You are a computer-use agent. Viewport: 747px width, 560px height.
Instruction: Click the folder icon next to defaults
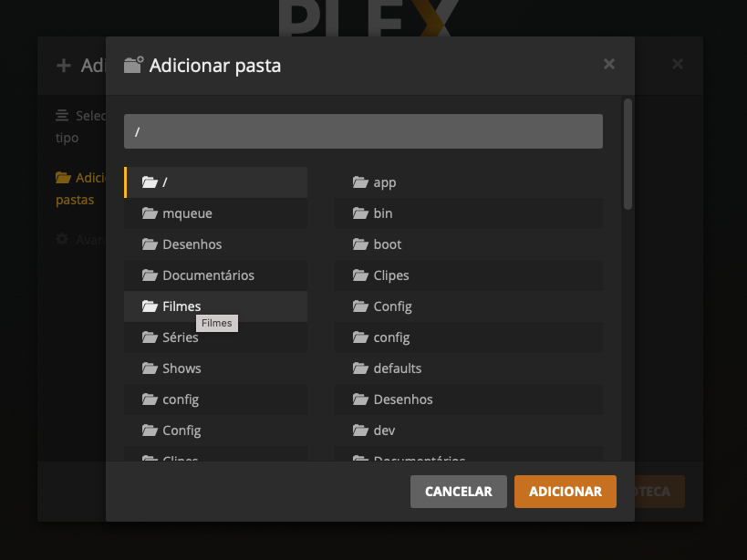point(360,368)
